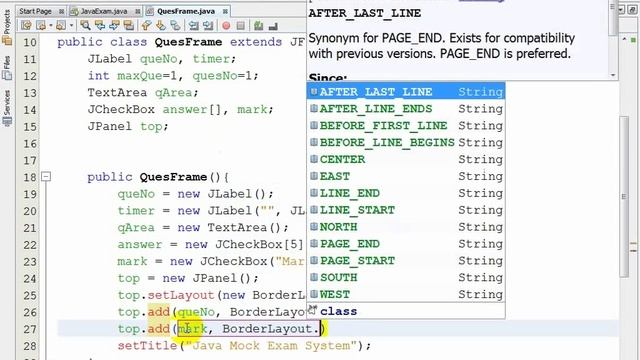Click the field icon beside WEST
The width and height of the screenshot is (640, 360).
314,294
